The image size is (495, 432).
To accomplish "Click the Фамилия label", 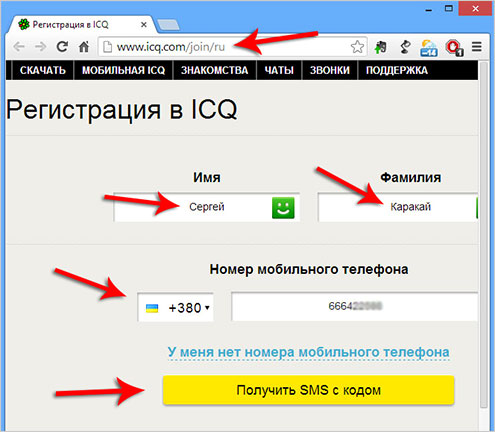I will click(x=411, y=177).
